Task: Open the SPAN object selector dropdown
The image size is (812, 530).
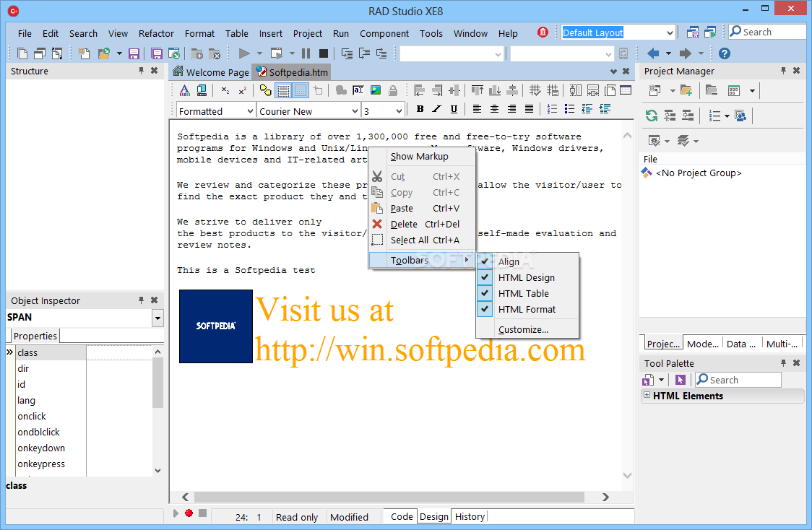Action: pyautogui.click(x=158, y=318)
